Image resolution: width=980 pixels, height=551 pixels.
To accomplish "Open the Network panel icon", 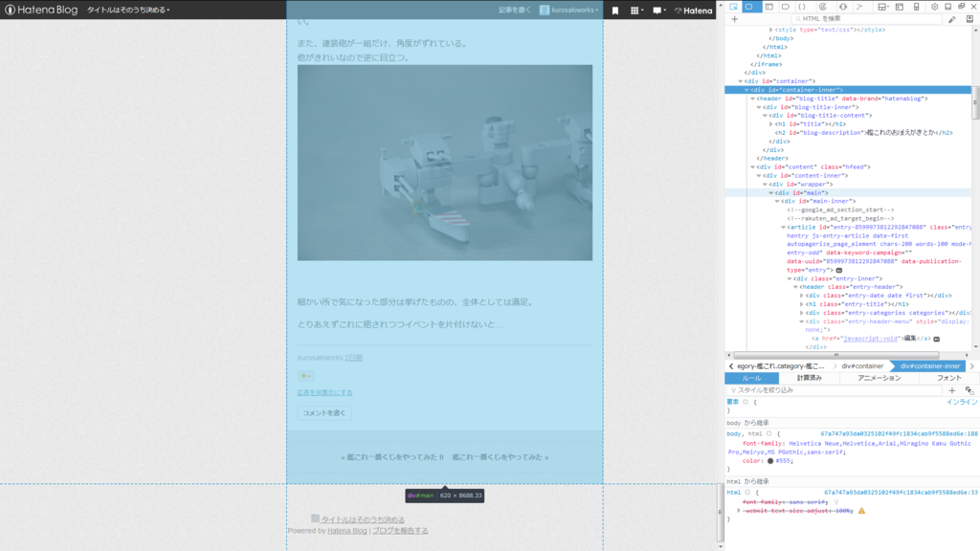I will coord(859,7).
